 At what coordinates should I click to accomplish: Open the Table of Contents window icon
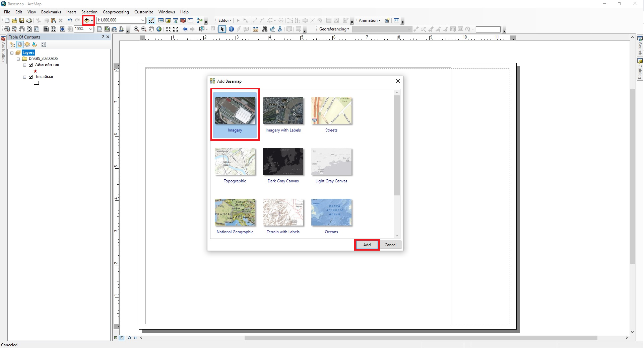point(161,20)
